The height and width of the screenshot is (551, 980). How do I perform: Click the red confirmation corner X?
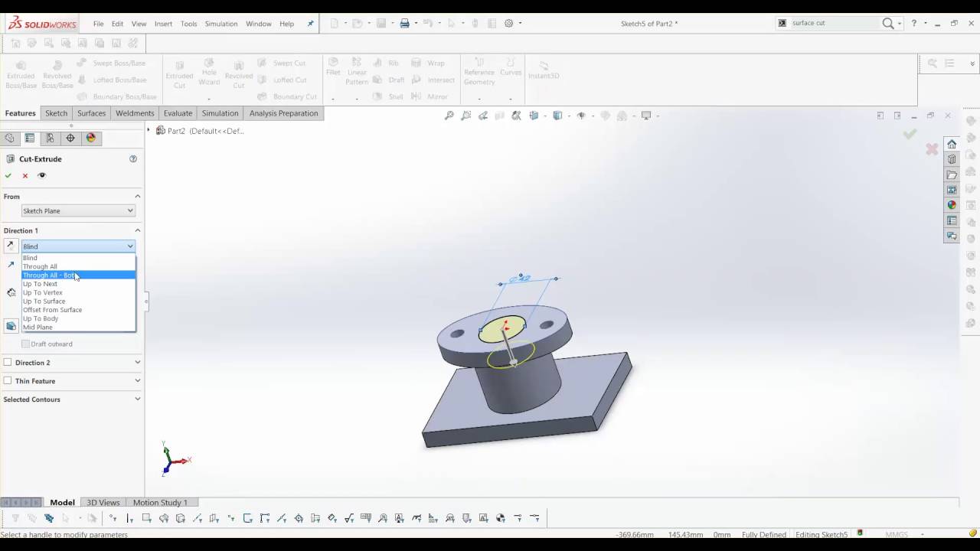click(x=932, y=149)
